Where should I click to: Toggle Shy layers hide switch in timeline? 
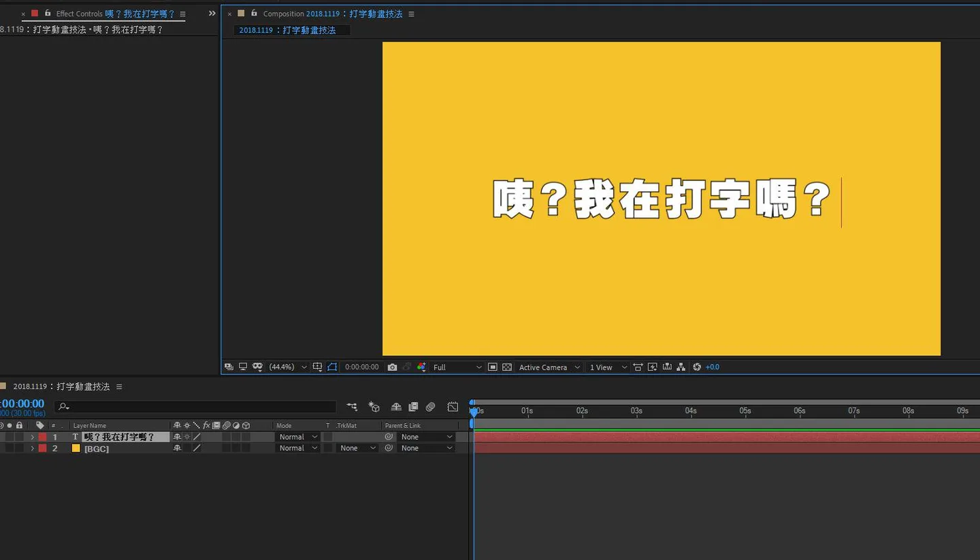tap(396, 407)
